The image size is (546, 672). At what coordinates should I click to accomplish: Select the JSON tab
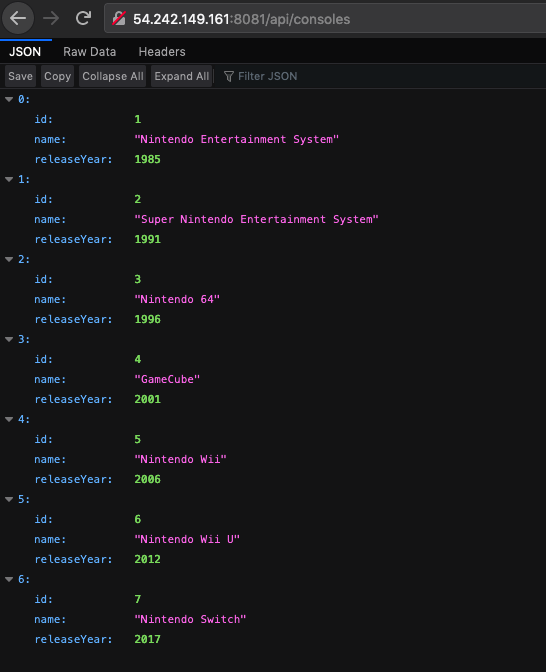25,52
